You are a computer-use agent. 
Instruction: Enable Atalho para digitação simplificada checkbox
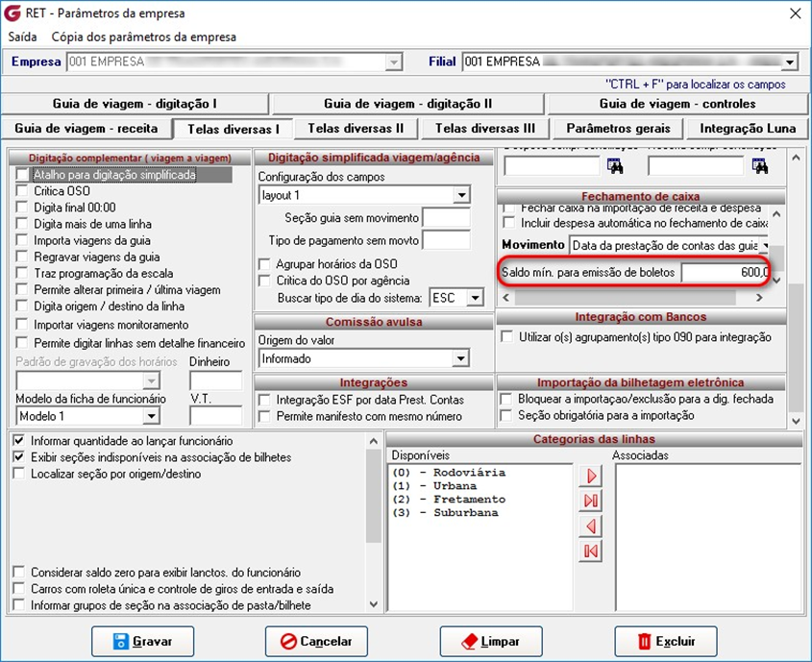click(x=22, y=175)
